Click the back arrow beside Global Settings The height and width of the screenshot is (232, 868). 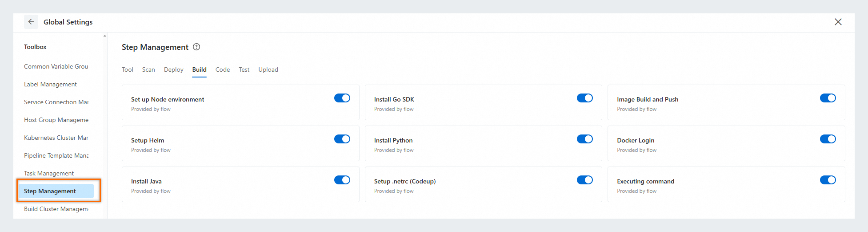pyautogui.click(x=31, y=22)
